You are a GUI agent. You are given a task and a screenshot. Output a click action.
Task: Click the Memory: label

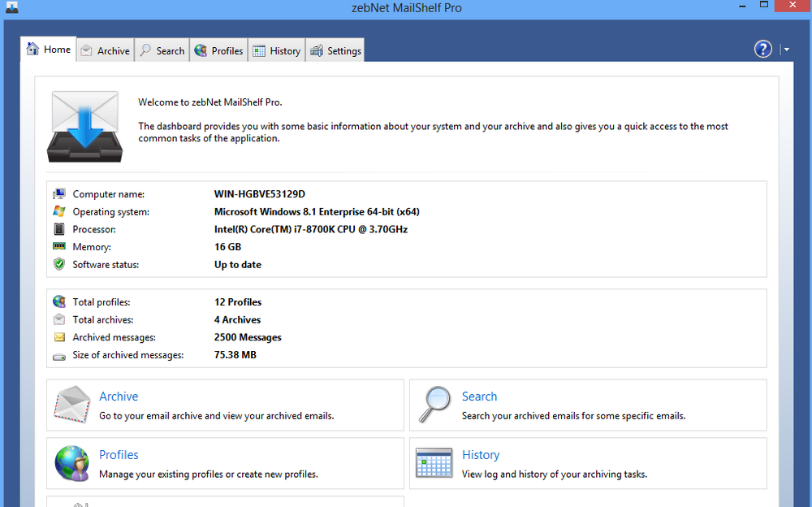coord(92,247)
